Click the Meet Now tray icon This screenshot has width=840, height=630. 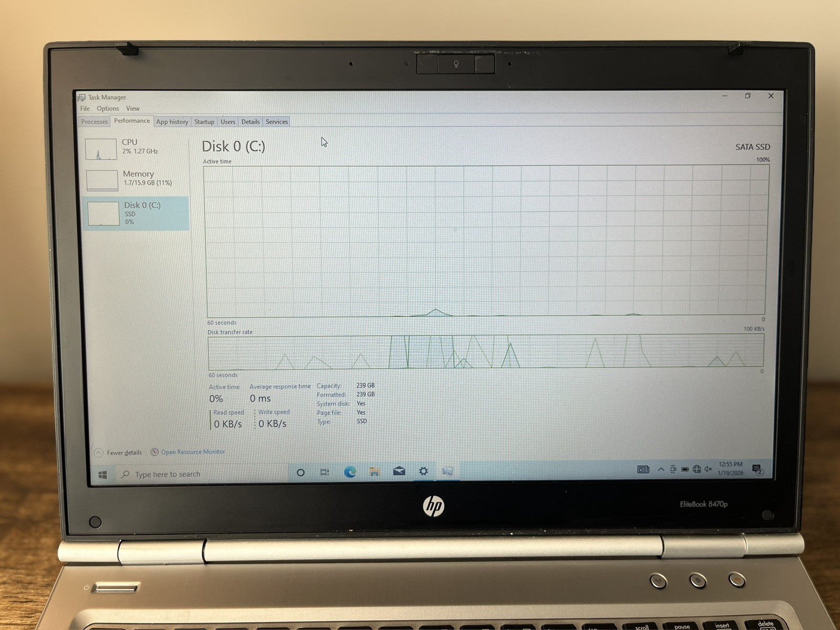(673, 469)
